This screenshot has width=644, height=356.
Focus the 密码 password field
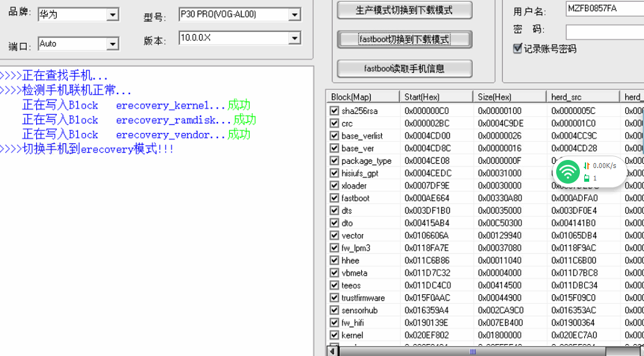(605, 32)
